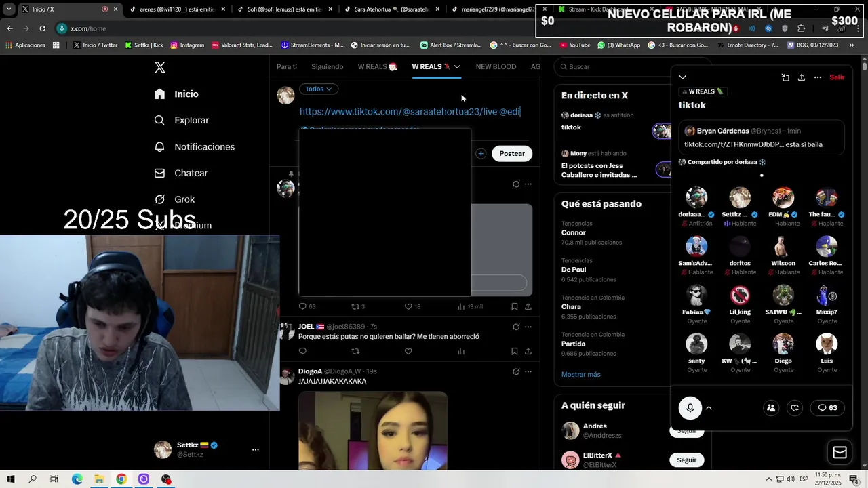Screen dimensions: 868x488
Task: Share JOEL's post
Action: [528, 351]
